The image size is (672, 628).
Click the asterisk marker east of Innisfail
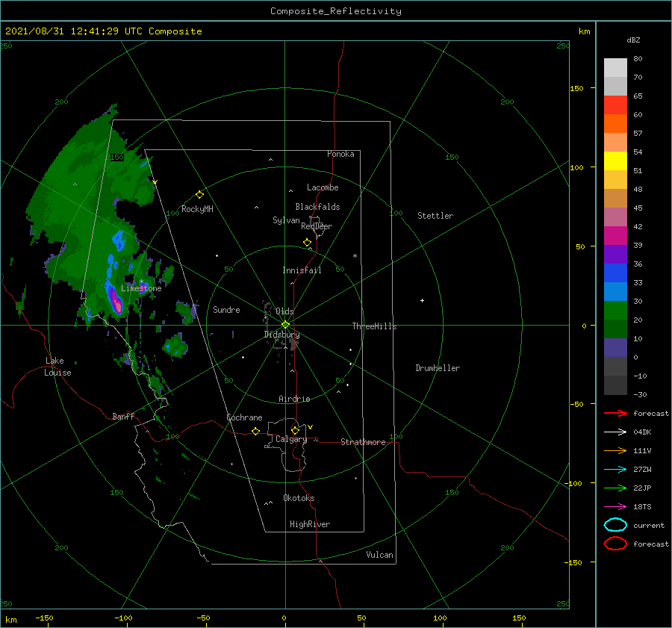355,256
